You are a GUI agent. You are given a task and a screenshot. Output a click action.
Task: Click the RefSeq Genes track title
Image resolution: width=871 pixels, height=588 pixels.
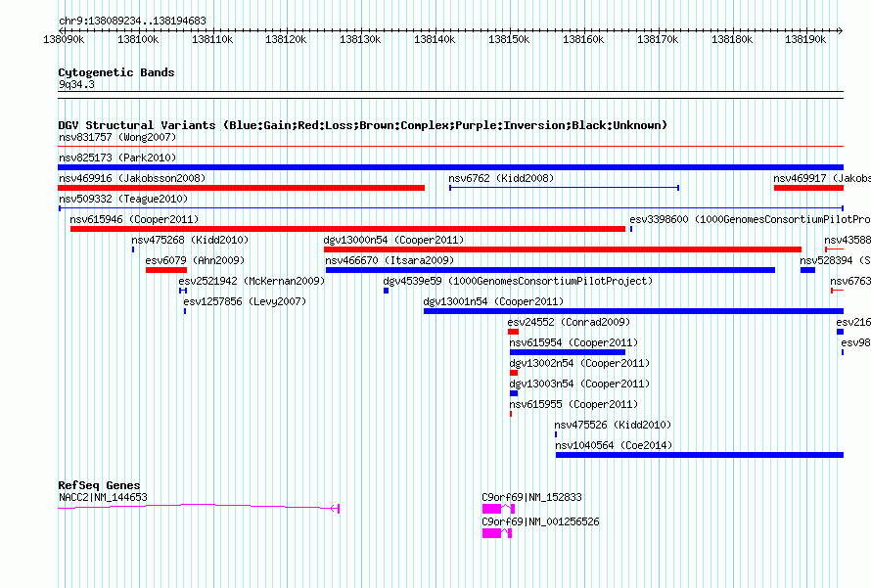pos(99,485)
